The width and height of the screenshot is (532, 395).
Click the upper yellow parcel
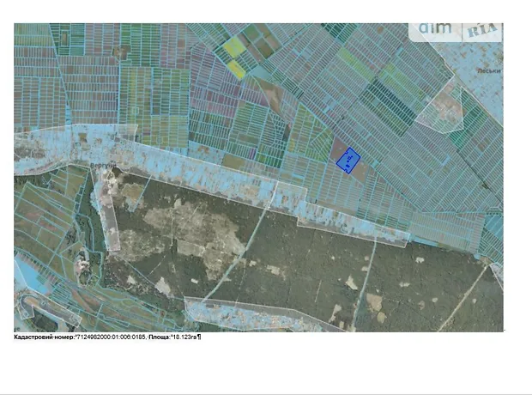pos(233,48)
